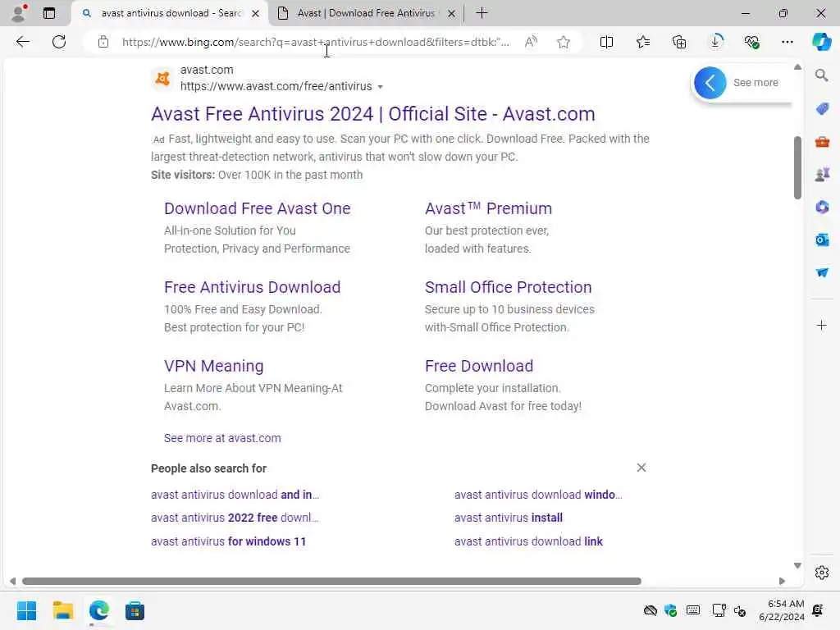Select suggestion avast antivirus download windo…
The height and width of the screenshot is (630, 840).
(x=538, y=495)
